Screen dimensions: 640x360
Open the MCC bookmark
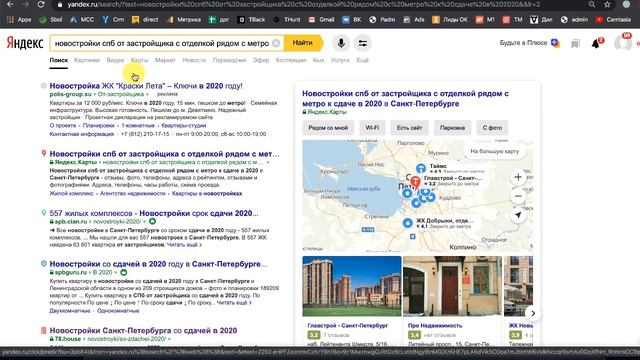tap(82, 19)
